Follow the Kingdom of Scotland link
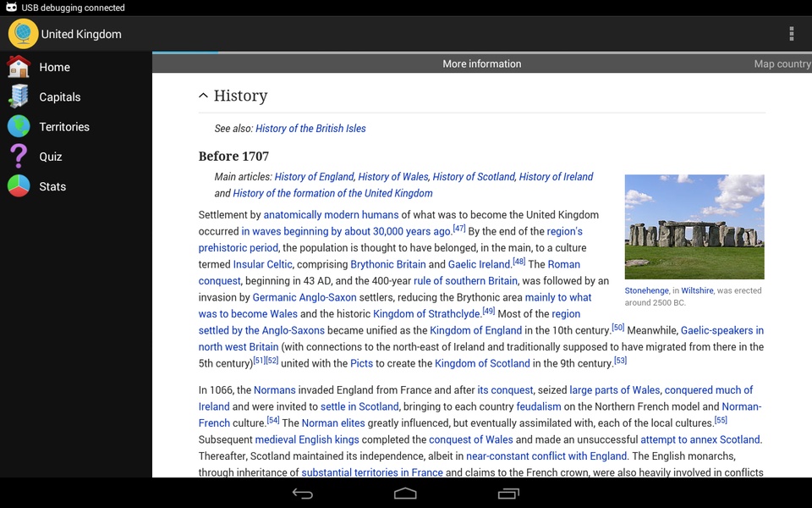Viewport: 812px width, 508px height. [482, 363]
